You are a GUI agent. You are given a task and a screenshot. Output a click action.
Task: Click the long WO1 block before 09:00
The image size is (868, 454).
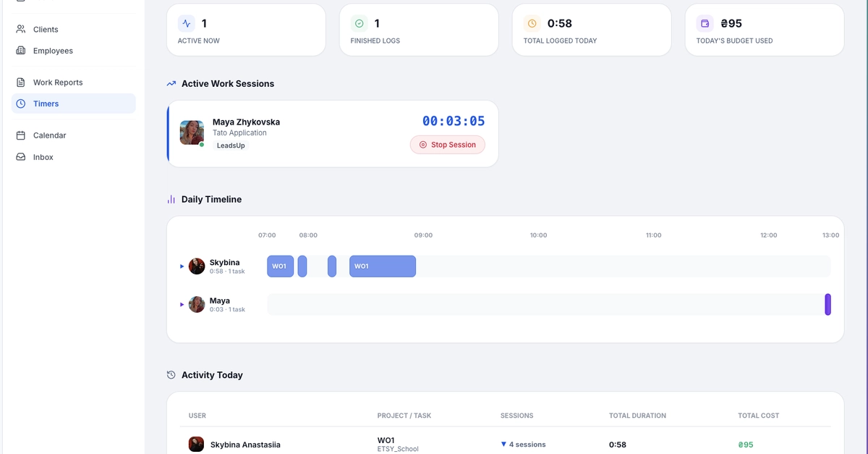pyautogui.click(x=383, y=266)
